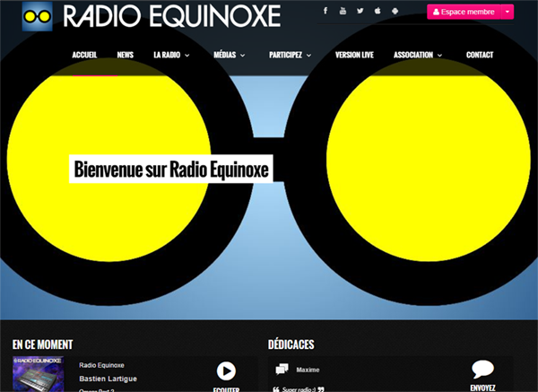Open the News menu item
Screen dimensions: 538x392
[x=125, y=55]
